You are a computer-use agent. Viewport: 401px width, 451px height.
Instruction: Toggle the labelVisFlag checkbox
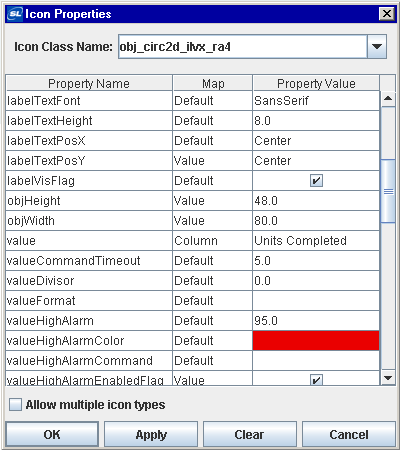point(316,181)
